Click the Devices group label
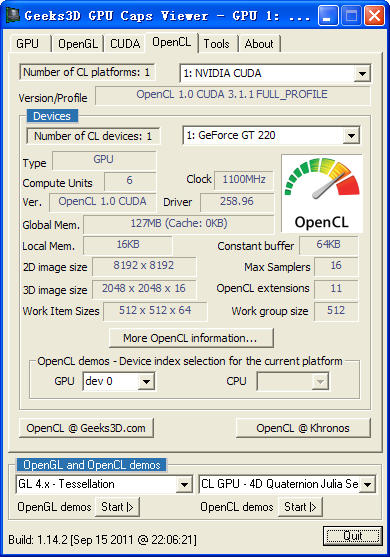Viewport: 390px width, 557px height. coord(52,116)
